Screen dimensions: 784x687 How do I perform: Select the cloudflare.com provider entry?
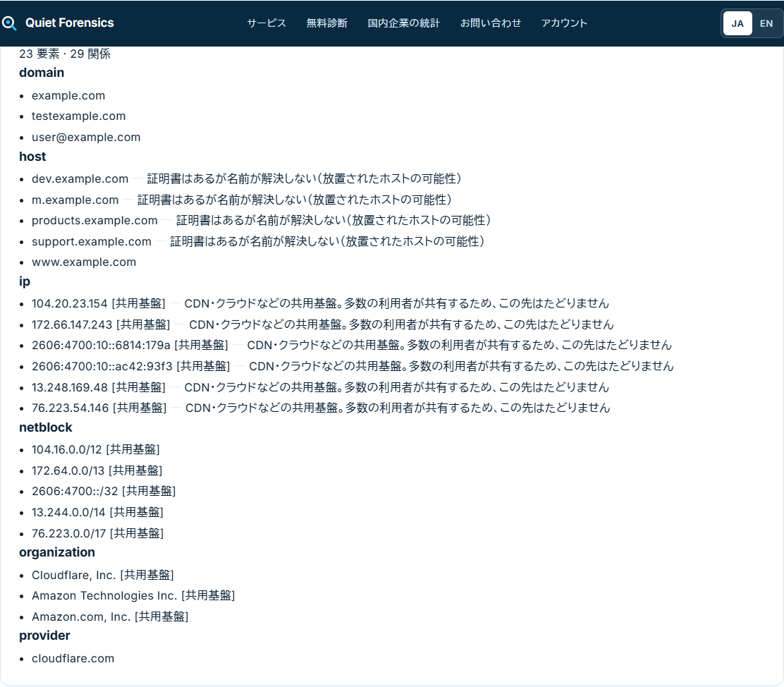(x=73, y=659)
